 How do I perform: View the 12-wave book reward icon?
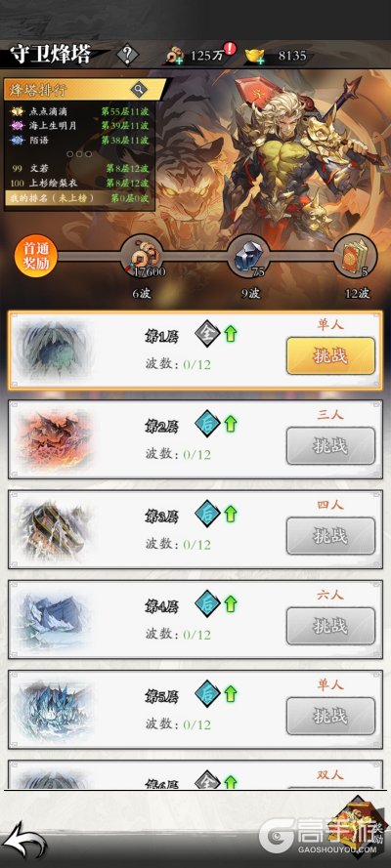click(x=356, y=258)
